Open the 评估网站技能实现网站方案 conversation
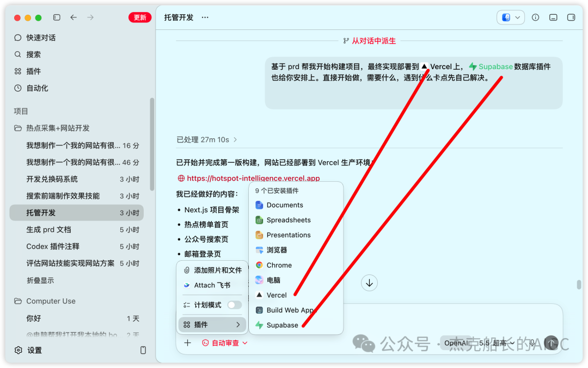 [x=77, y=263]
